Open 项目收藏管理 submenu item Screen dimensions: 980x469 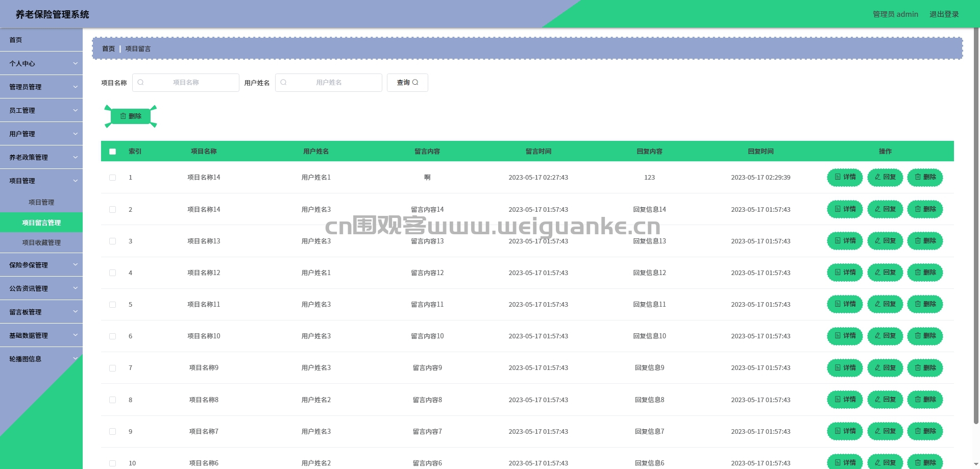[41, 242]
